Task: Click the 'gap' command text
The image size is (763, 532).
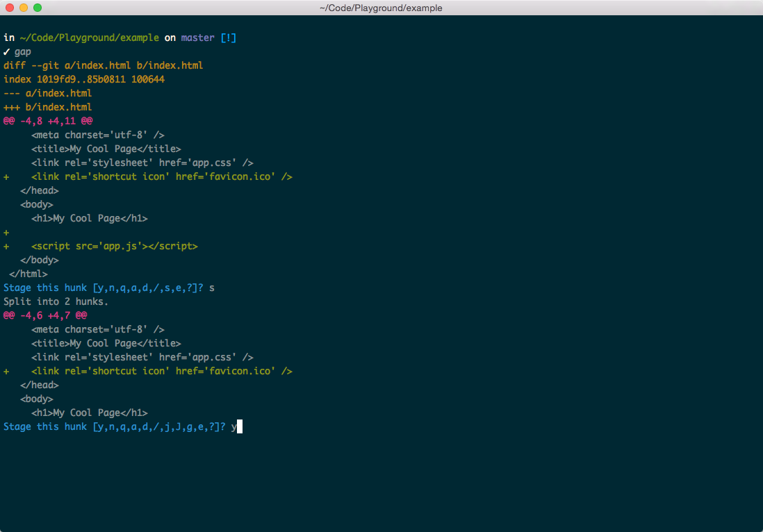Action: coord(22,52)
